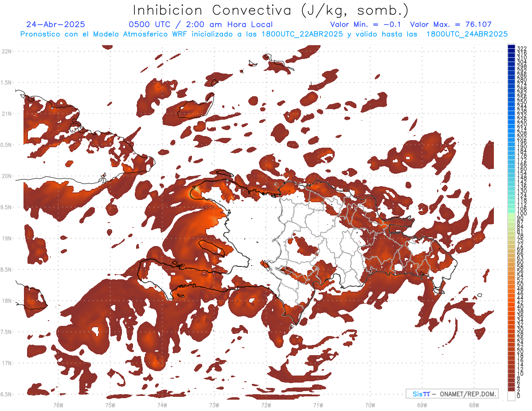Click the 'ONAMET/REP.DOM.' credit label
532x411 pixels.
467,393
